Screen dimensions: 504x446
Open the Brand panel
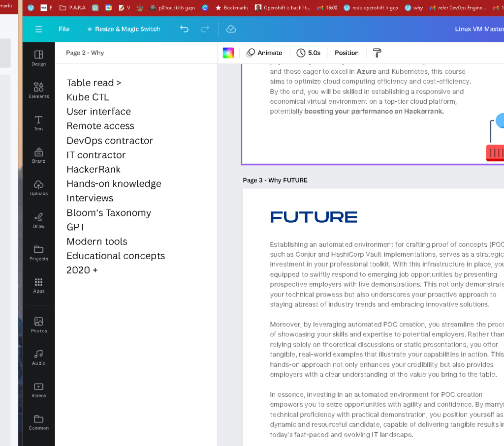tap(38, 155)
